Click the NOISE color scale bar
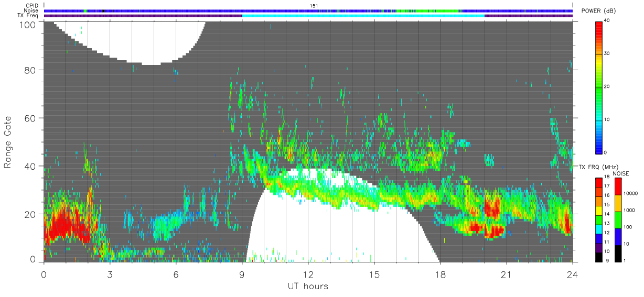Image resolution: width=644 pixels, height=297 pixels. [x=618, y=220]
